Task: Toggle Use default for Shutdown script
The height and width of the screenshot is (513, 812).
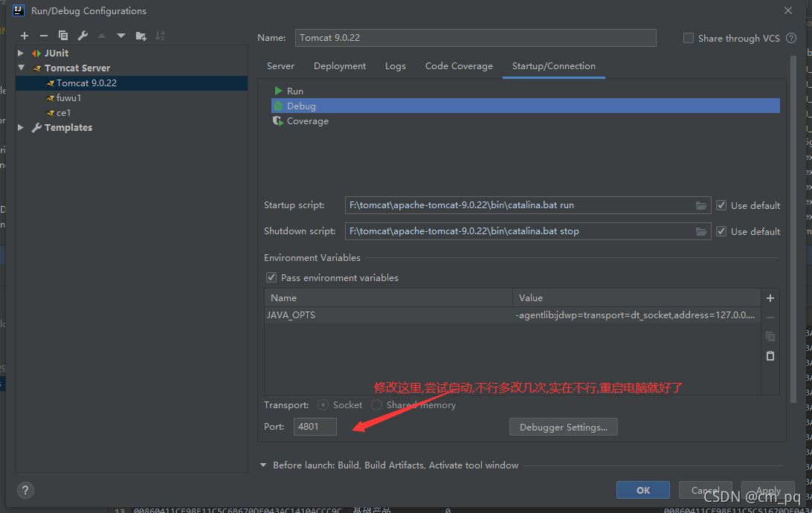Action: pyautogui.click(x=721, y=231)
